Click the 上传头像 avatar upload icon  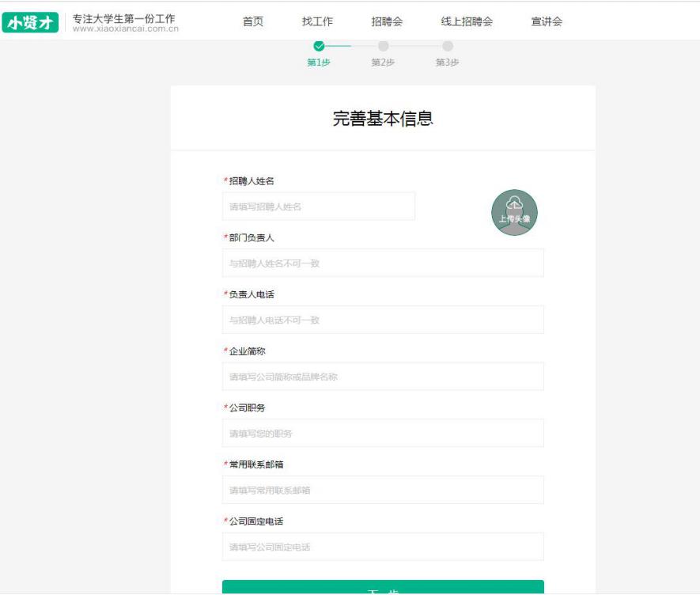click(515, 210)
